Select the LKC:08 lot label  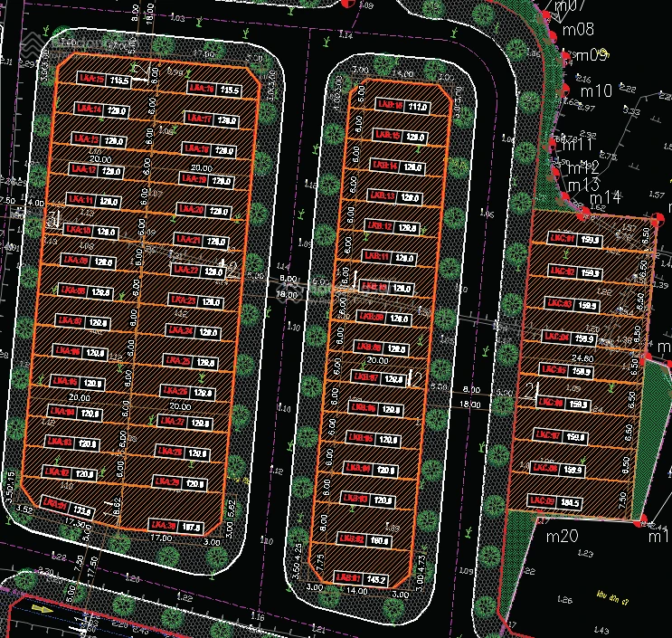tap(544, 468)
